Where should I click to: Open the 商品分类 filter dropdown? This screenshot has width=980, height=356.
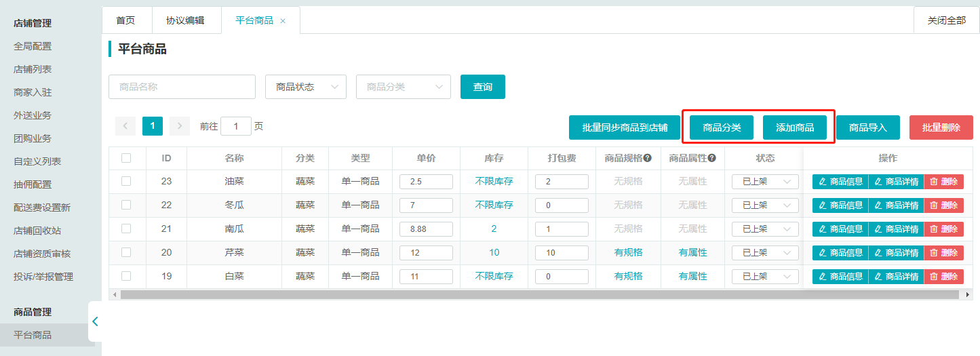pyautogui.click(x=404, y=87)
